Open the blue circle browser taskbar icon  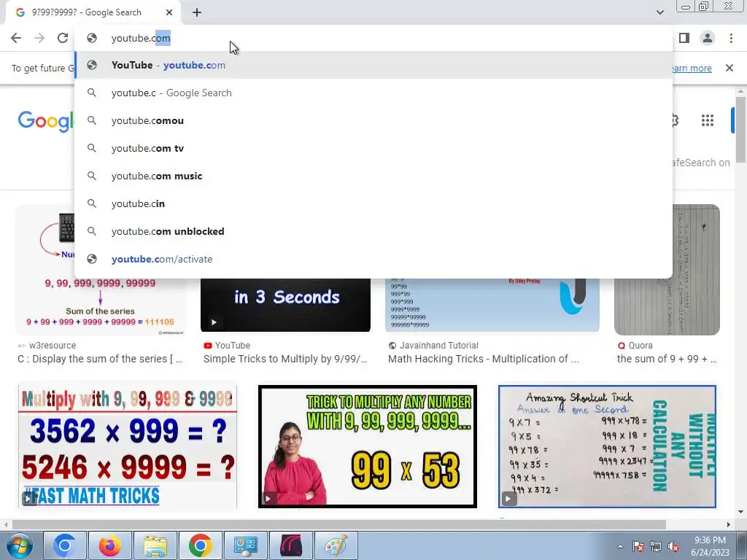tap(64, 545)
